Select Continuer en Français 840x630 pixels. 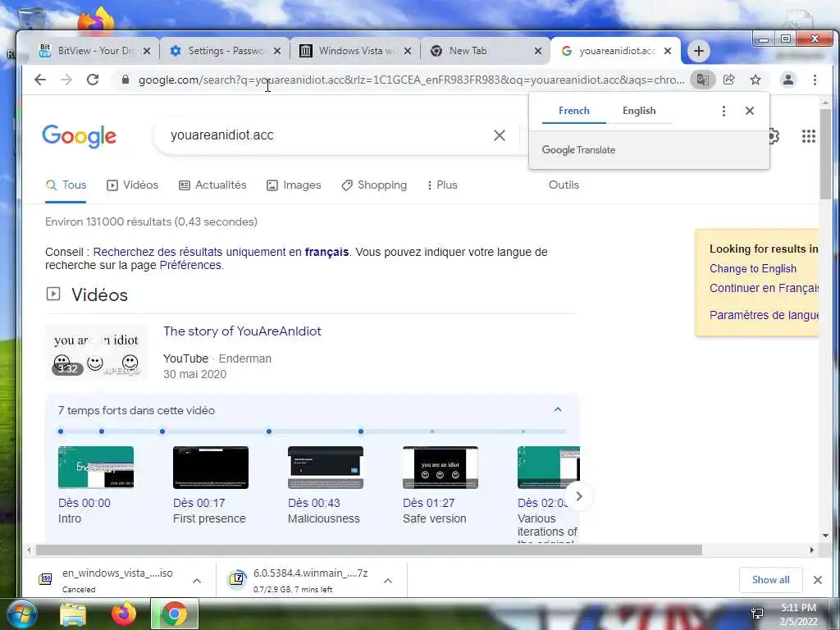point(764,288)
